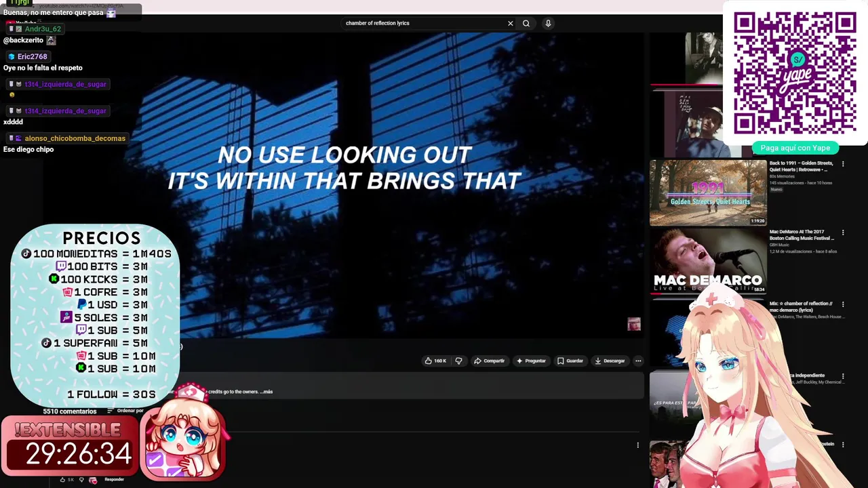The height and width of the screenshot is (488, 868).
Task: Dislike the comment beside the 5K like count
Action: pyautogui.click(x=81, y=480)
